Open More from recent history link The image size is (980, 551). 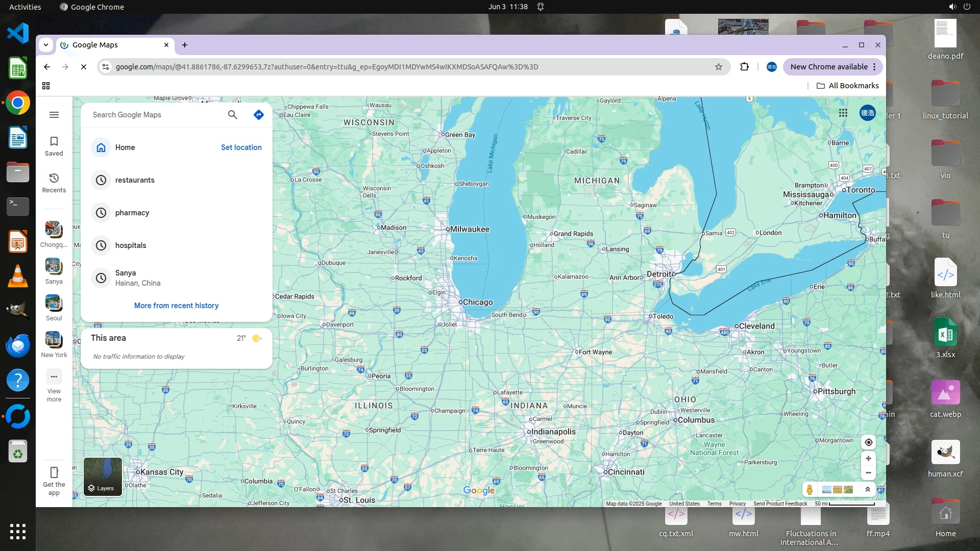(176, 306)
